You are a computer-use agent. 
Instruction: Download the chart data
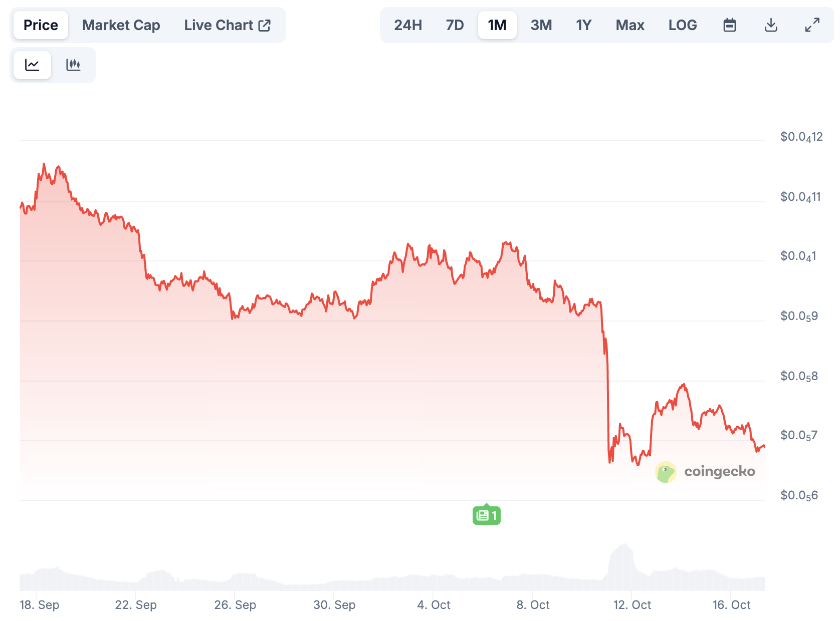click(771, 25)
